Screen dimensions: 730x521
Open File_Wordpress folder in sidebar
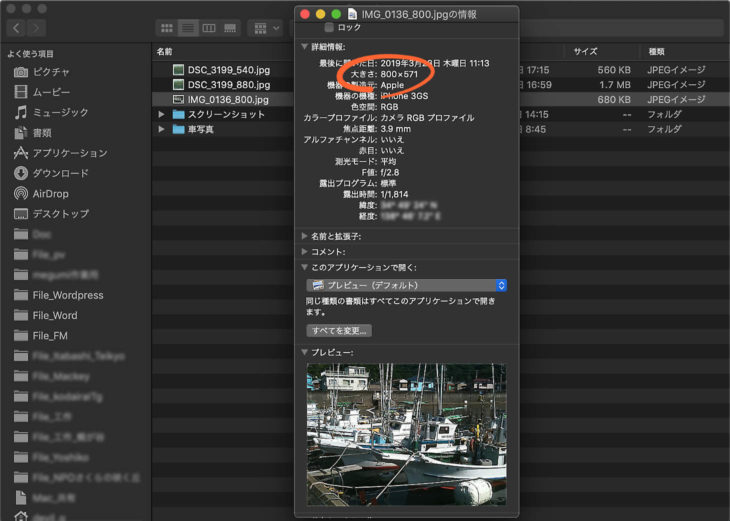pos(67,295)
